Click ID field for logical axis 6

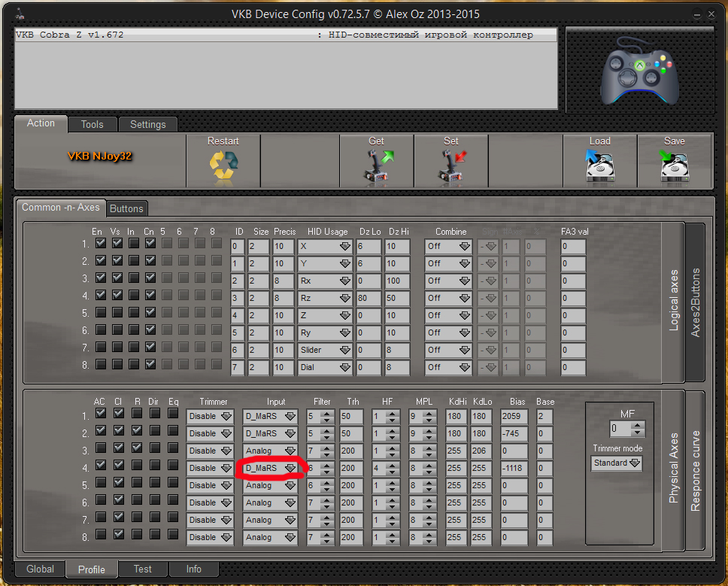pos(237,333)
